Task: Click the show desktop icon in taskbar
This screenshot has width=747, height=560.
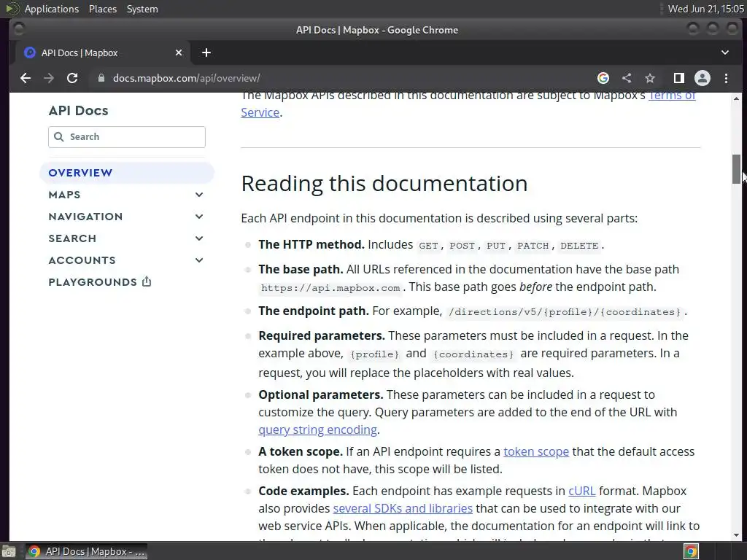Action: tap(9, 551)
